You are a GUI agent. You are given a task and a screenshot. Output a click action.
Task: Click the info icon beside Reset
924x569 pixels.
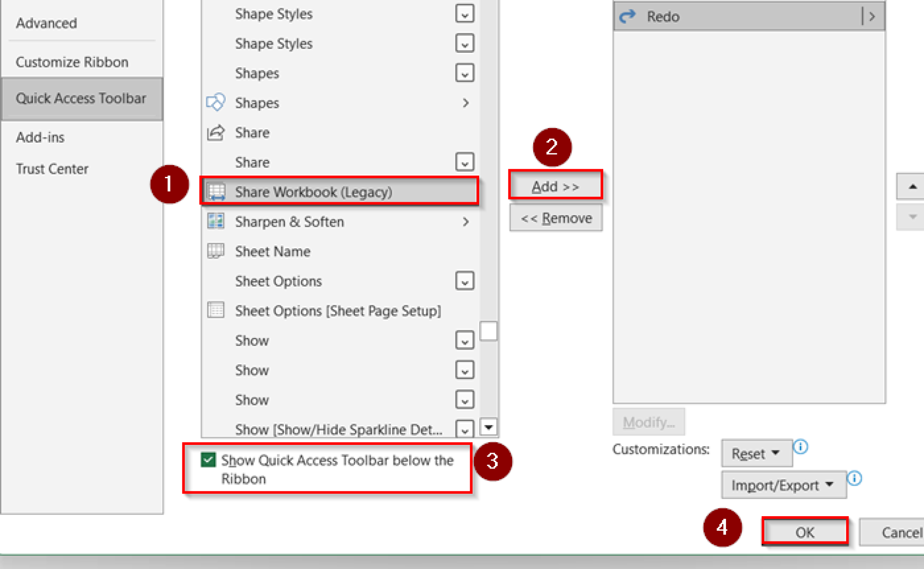click(801, 447)
